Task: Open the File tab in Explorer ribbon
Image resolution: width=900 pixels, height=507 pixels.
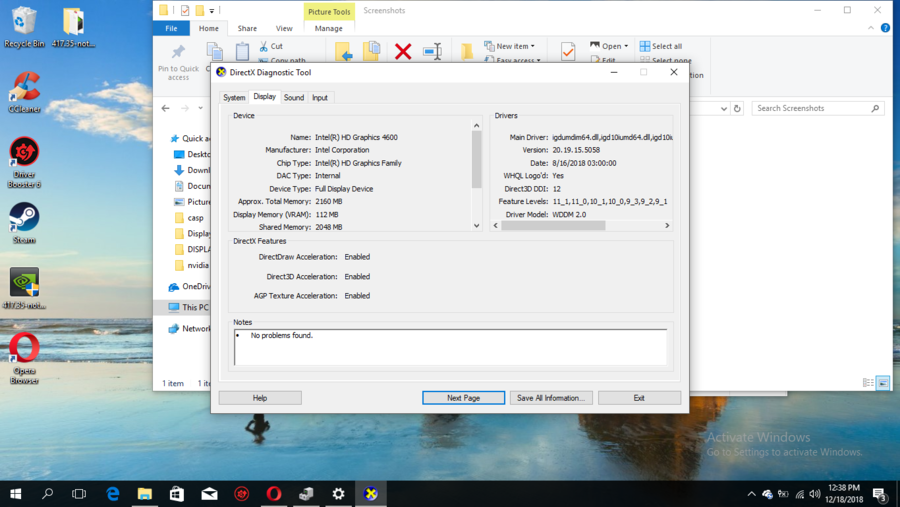Action: pos(171,28)
